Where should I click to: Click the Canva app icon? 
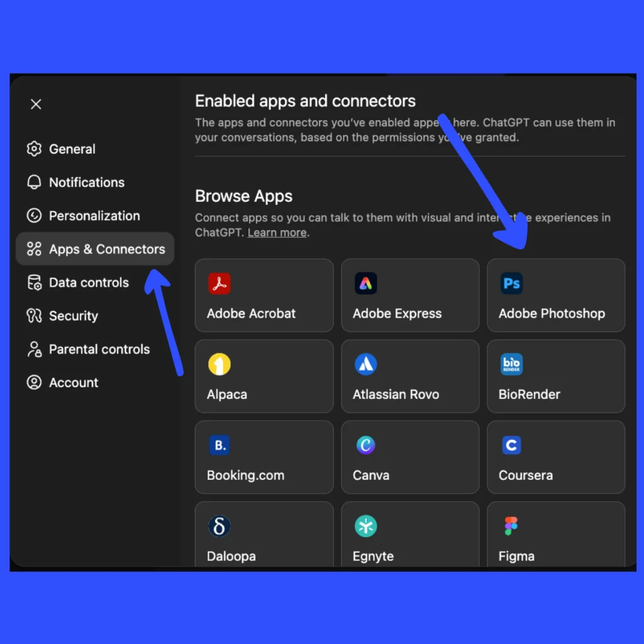[x=365, y=445]
